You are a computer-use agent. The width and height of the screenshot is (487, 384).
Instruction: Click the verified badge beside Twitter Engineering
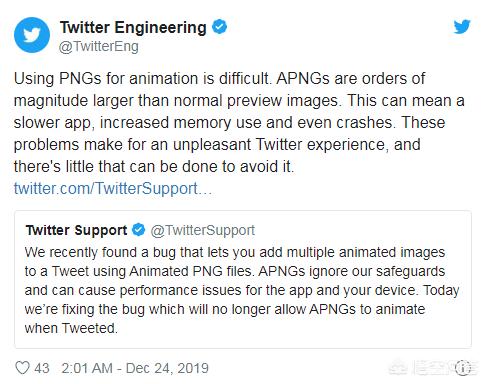219,27
